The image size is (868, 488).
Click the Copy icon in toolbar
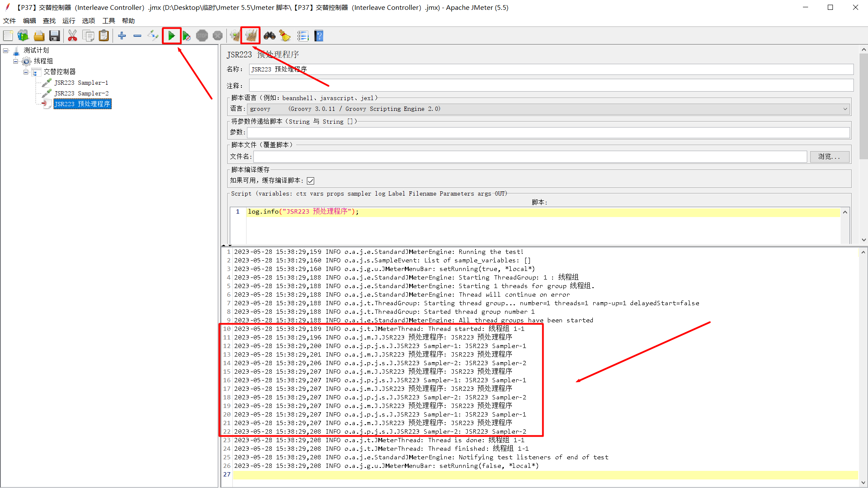click(88, 36)
